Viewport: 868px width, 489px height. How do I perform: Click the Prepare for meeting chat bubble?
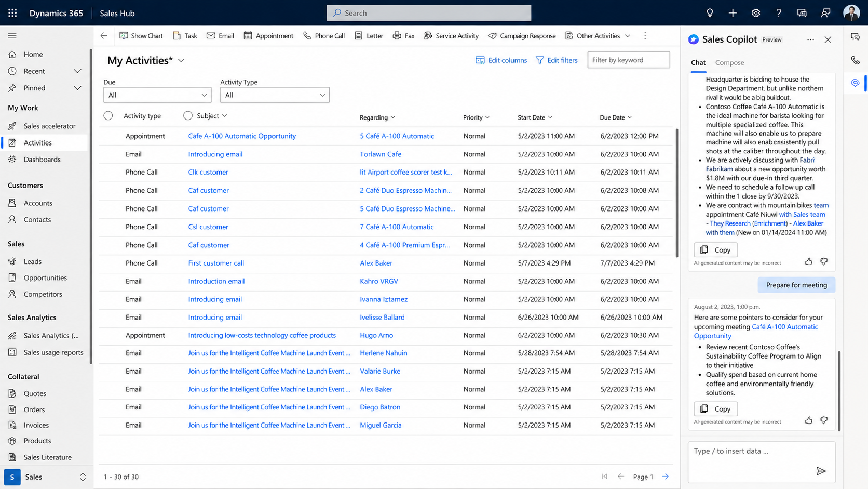[796, 285]
